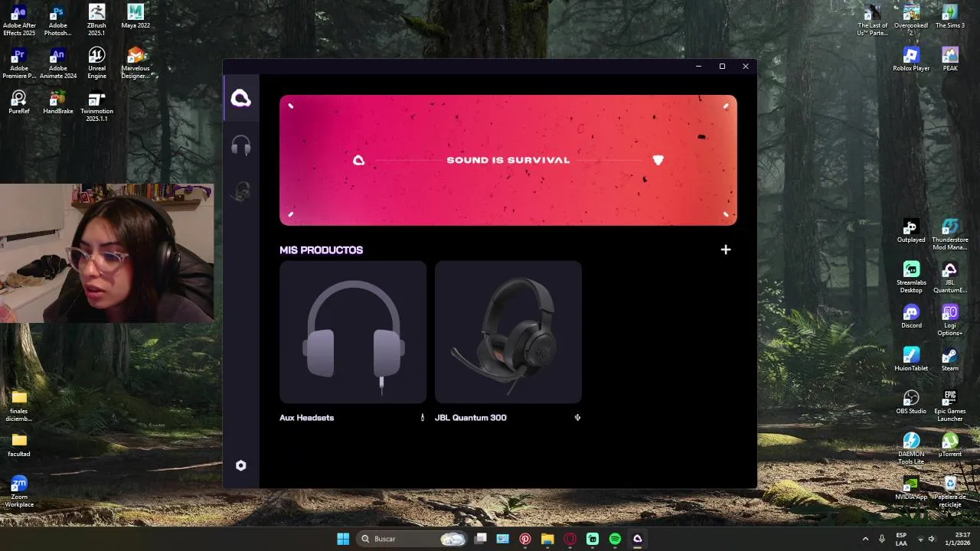Click the aux jack icon beside Aux Headsets

tap(422, 418)
